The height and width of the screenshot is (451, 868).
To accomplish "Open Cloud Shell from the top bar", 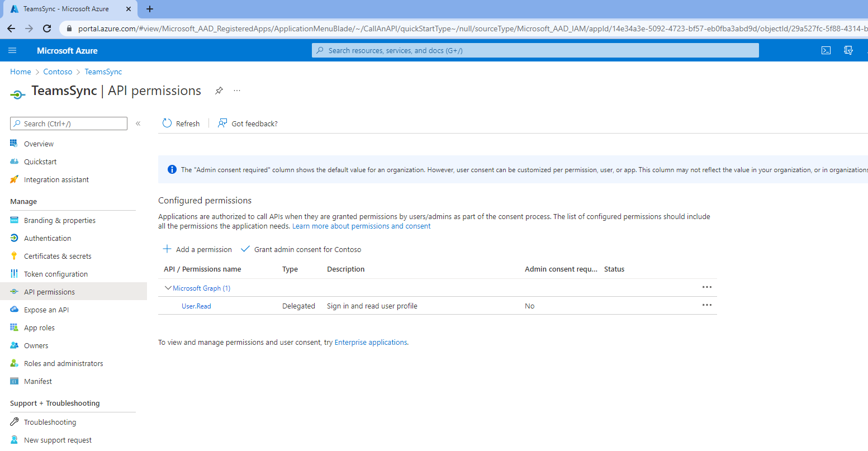I will point(826,50).
